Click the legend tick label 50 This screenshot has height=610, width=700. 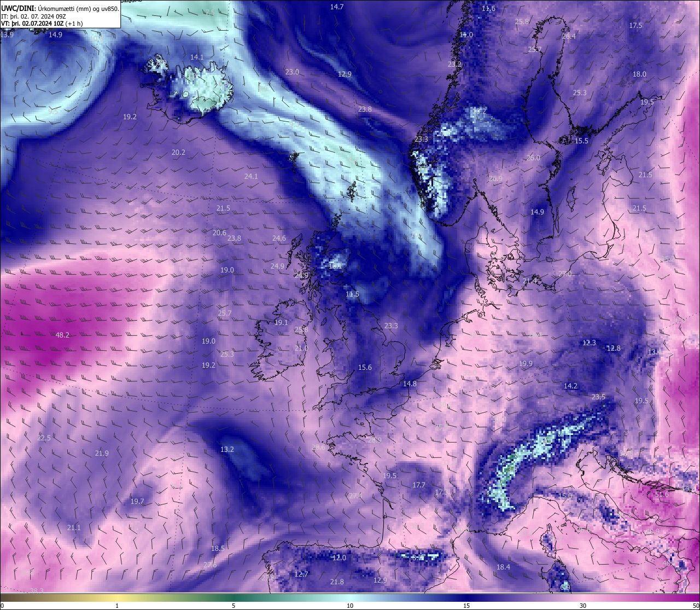[x=696, y=606]
